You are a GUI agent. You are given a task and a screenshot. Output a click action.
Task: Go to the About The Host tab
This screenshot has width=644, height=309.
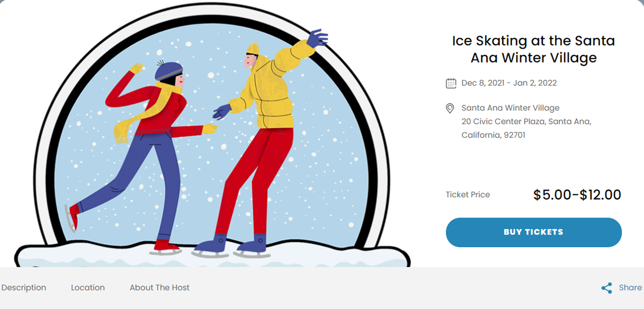pyautogui.click(x=160, y=288)
